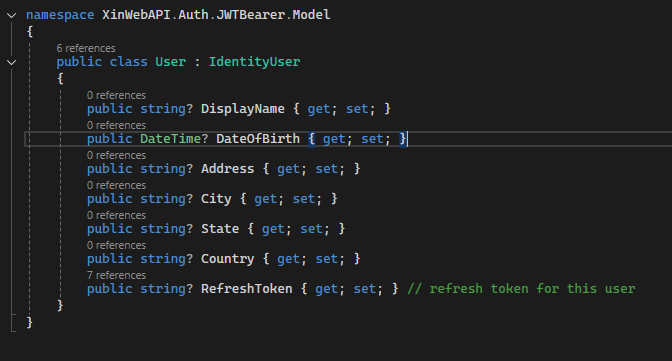Viewport: 672px width, 361px height.
Task: Collapse the User class outlining chevron
Action: tap(12, 63)
